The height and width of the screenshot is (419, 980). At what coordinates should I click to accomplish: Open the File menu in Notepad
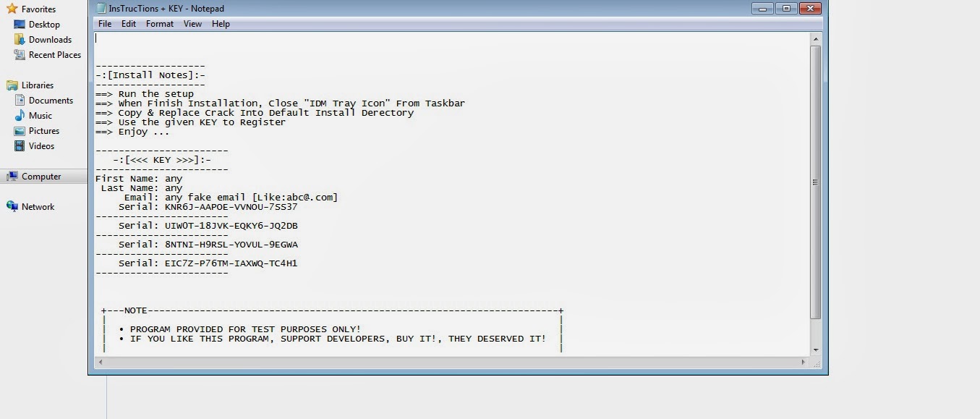point(105,24)
